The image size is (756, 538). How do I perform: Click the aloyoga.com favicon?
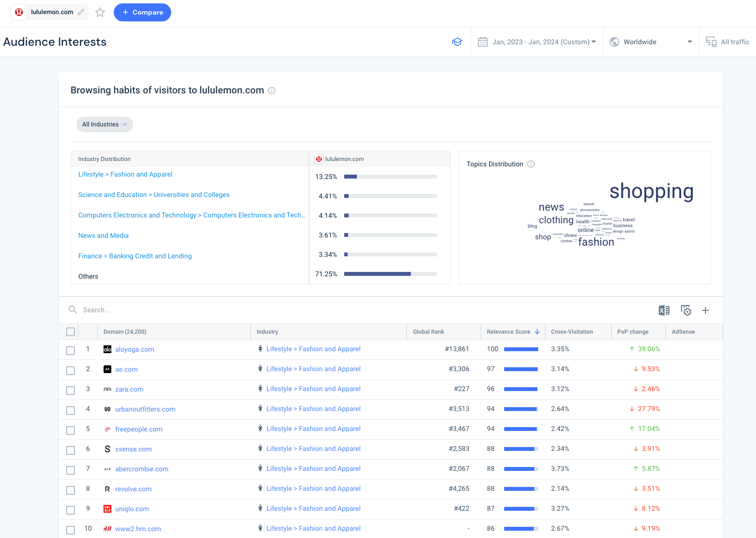click(x=107, y=349)
